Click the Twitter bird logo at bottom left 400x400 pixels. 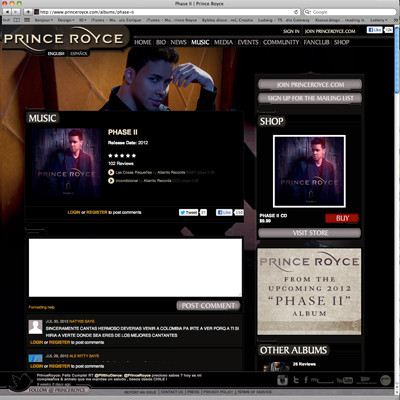tap(21, 382)
